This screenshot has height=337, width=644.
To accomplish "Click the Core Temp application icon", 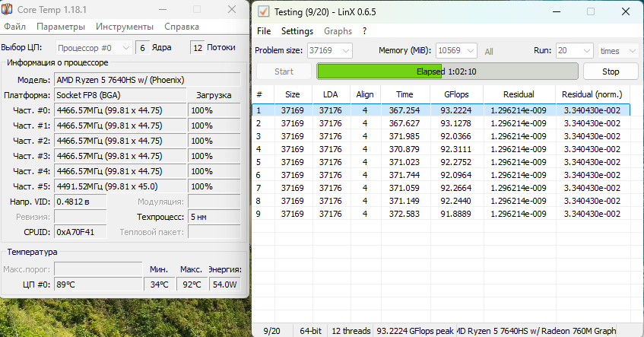I will point(7,9).
